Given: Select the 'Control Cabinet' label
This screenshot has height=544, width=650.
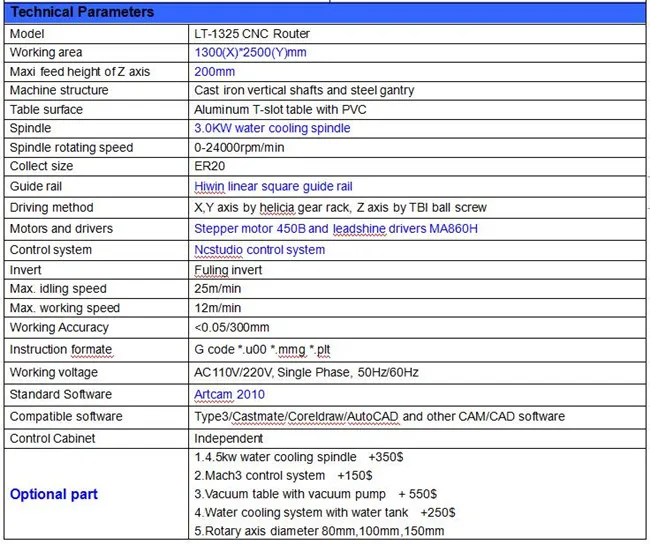Looking at the screenshot, I should point(53,438).
